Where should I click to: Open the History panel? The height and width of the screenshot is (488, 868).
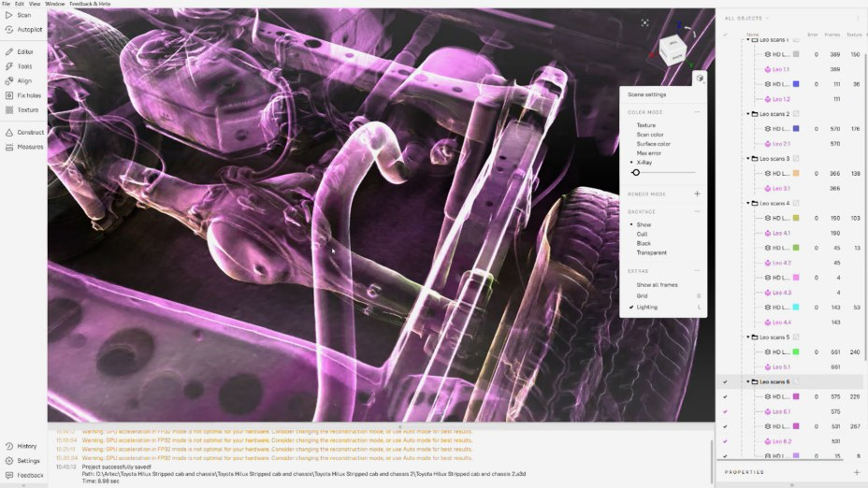click(x=26, y=446)
